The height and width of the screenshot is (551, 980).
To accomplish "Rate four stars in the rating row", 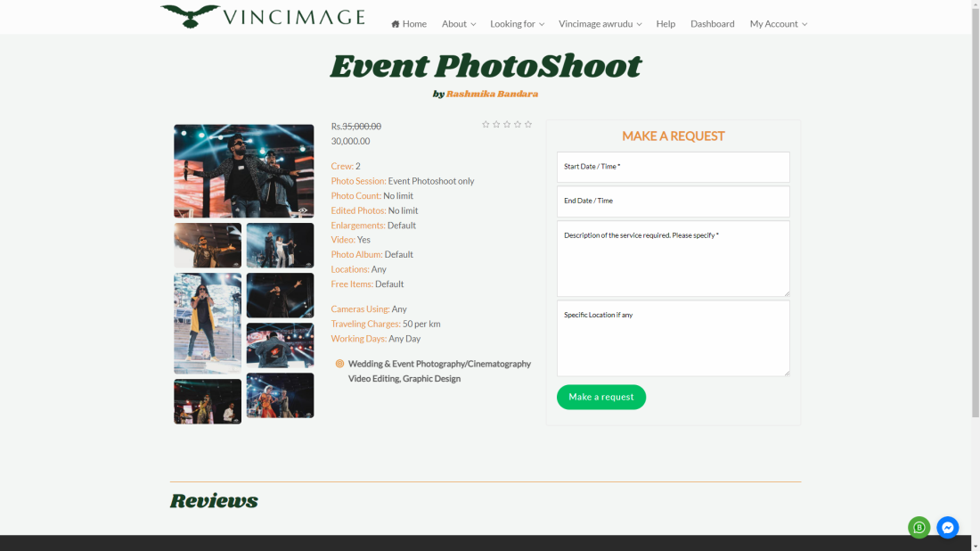I will (518, 125).
